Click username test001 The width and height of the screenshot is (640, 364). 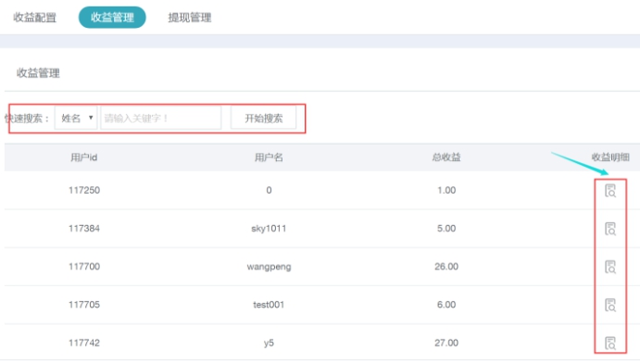(269, 305)
